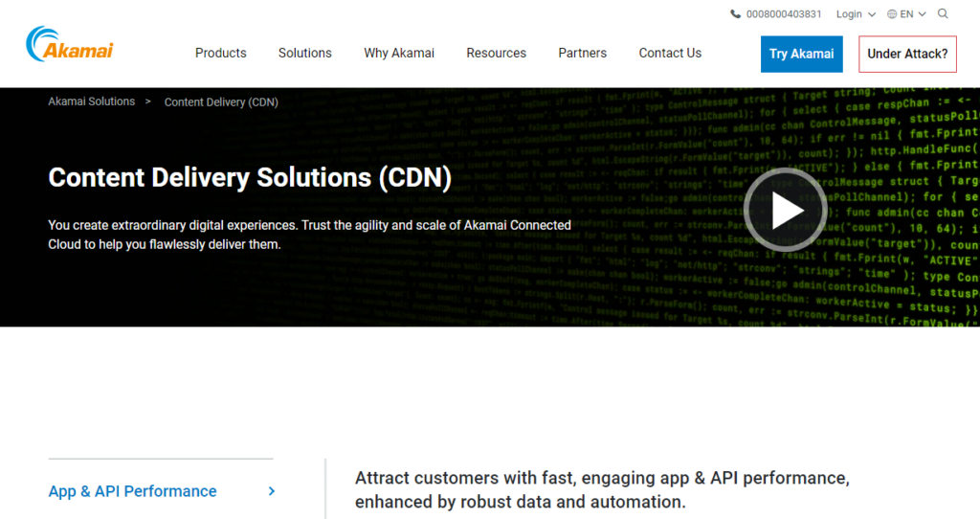Click Content Delivery (CDN) breadcrumb
The width and height of the screenshot is (980, 519).
[x=221, y=102]
